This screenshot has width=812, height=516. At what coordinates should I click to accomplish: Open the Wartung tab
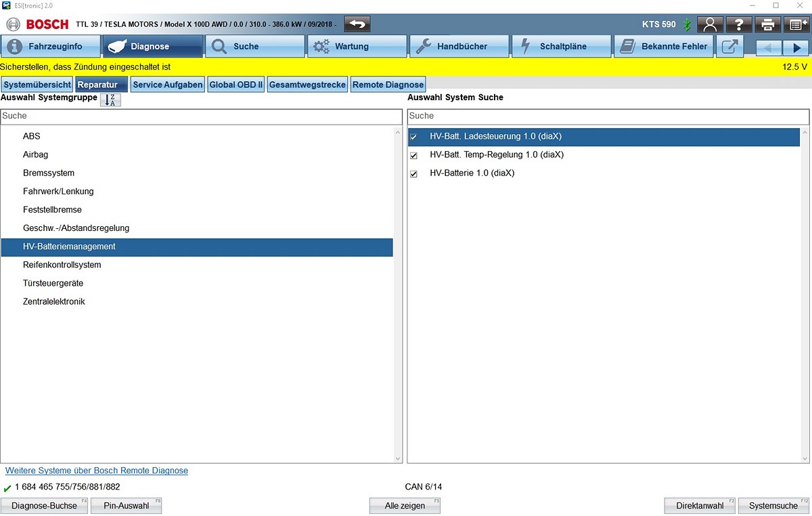357,47
